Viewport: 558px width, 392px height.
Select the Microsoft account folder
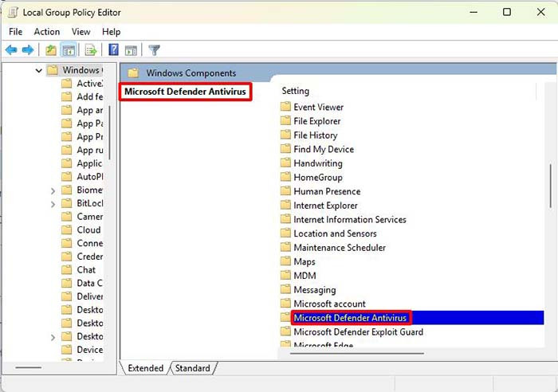(329, 304)
